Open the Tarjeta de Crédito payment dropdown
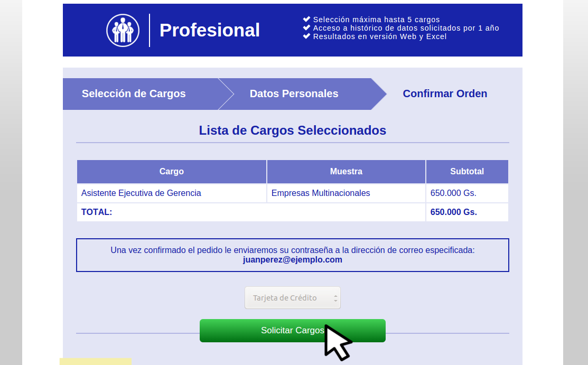Image resolution: width=588 pixels, height=365 pixels. (293, 298)
